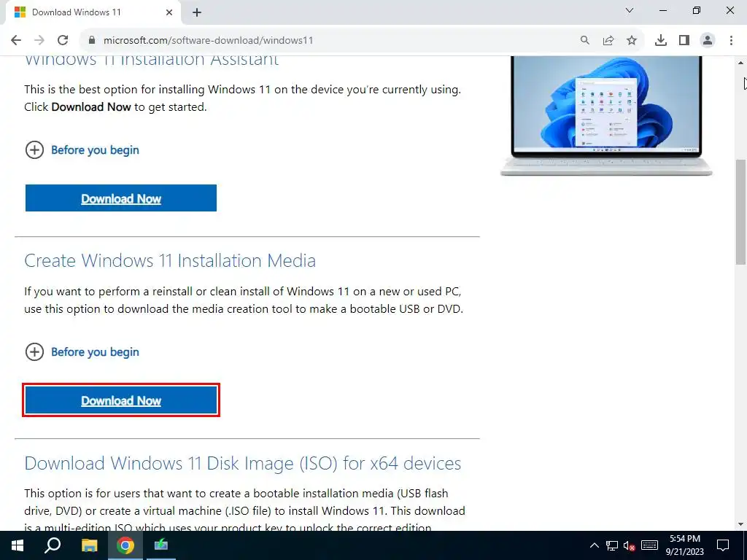747x560 pixels.
Task: Open the Windows Start menu
Action: point(18,545)
